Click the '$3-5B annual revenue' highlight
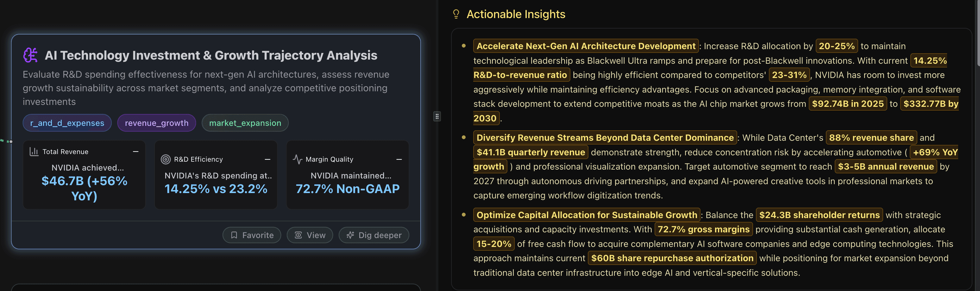 [886, 166]
